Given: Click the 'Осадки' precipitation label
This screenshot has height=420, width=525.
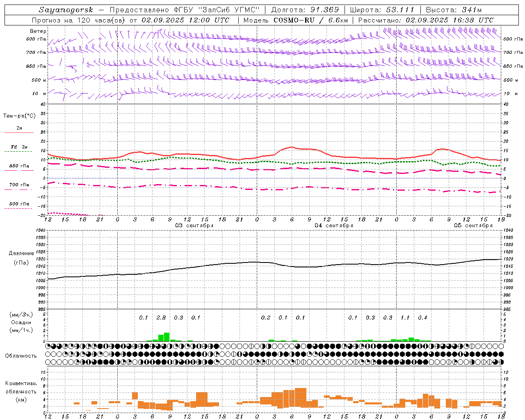Looking at the screenshot, I should (x=21, y=322).
